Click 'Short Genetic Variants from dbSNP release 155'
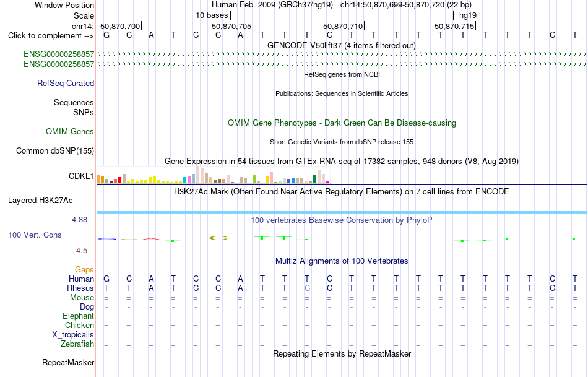The height and width of the screenshot is (377, 588). click(342, 142)
